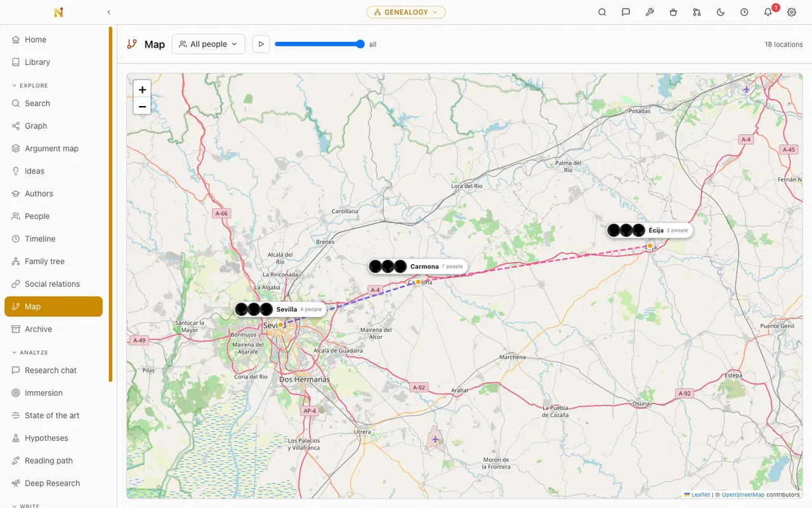Open Archive page

point(53,329)
